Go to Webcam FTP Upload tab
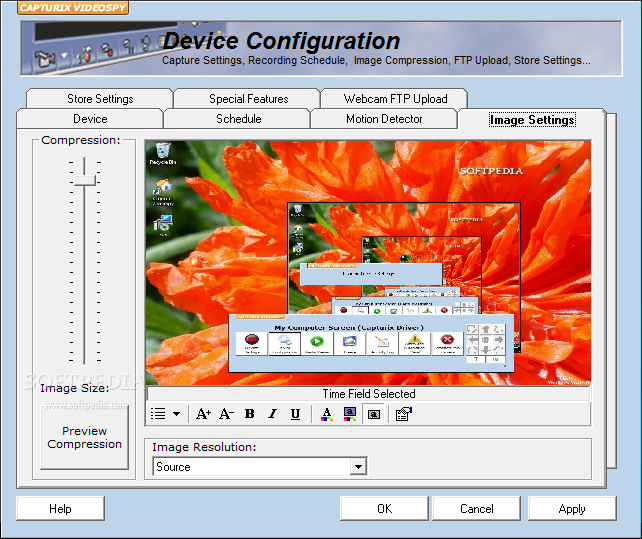This screenshot has width=642, height=539. click(395, 99)
